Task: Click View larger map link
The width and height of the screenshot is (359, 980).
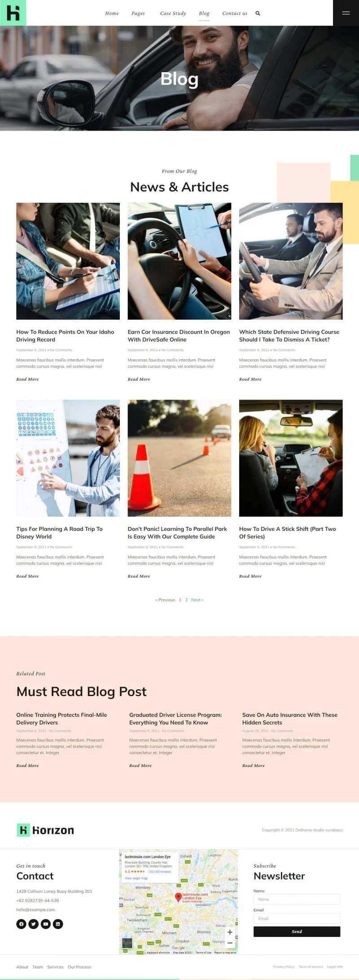Action: (136, 878)
